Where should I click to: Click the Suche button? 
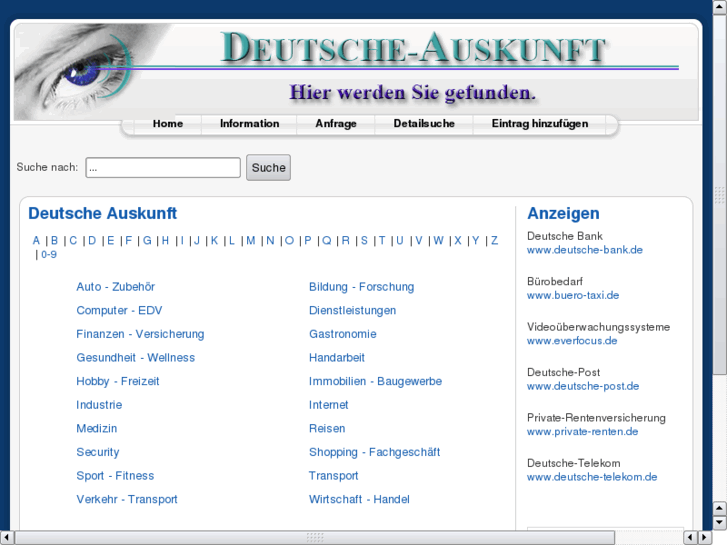pos(268,167)
